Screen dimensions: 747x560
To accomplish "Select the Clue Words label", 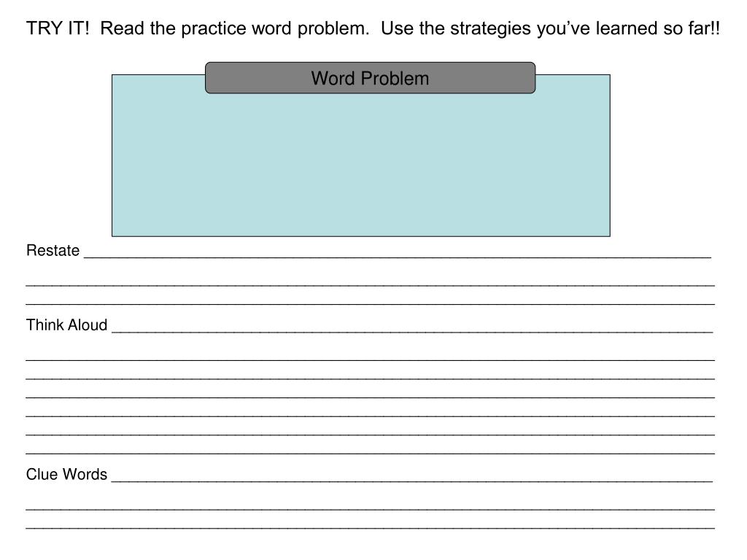I will 66,474.
